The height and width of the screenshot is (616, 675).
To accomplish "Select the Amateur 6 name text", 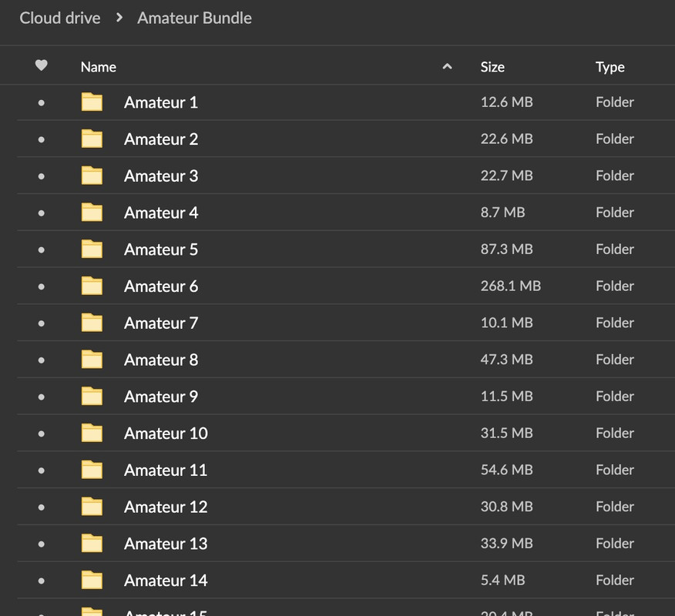I will pyautogui.click(x=161, y=286).
